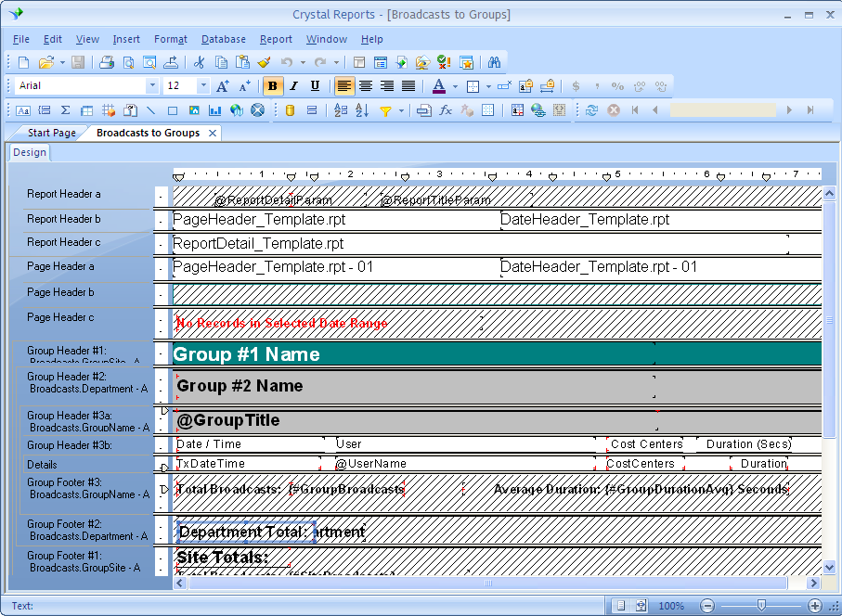Open the font size 12 dropdown
Screen dimensions: 842x616
(x=203, y=86)
